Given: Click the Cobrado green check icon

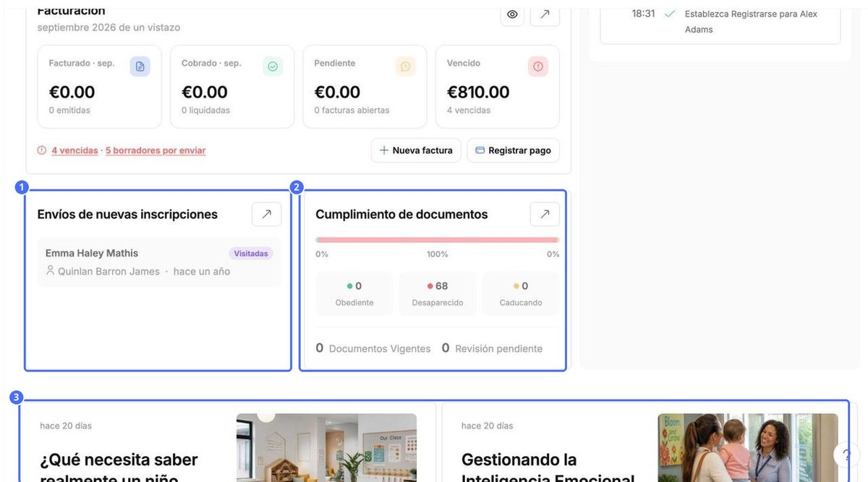Looking at the screenshot, I should [x=273, y=66].
